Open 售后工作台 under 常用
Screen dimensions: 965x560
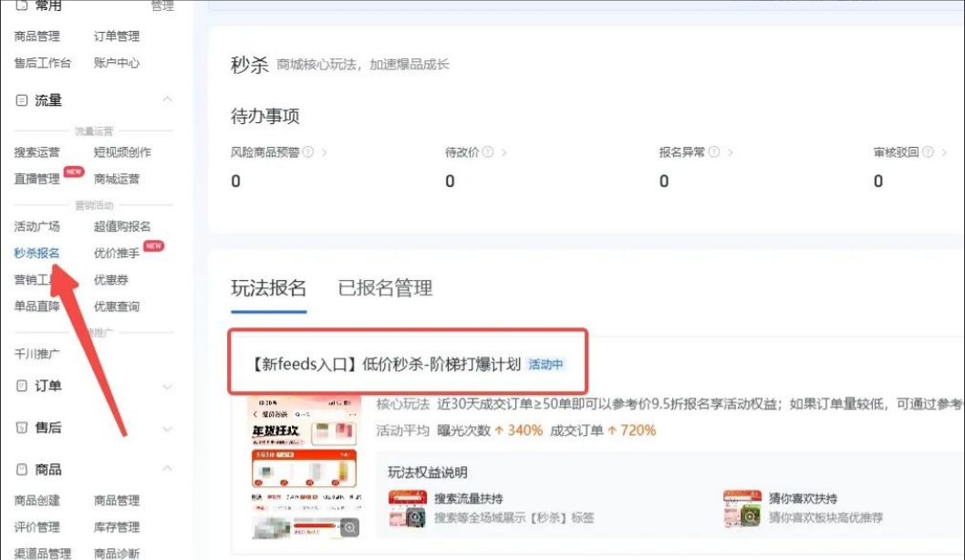pos(43,63)
